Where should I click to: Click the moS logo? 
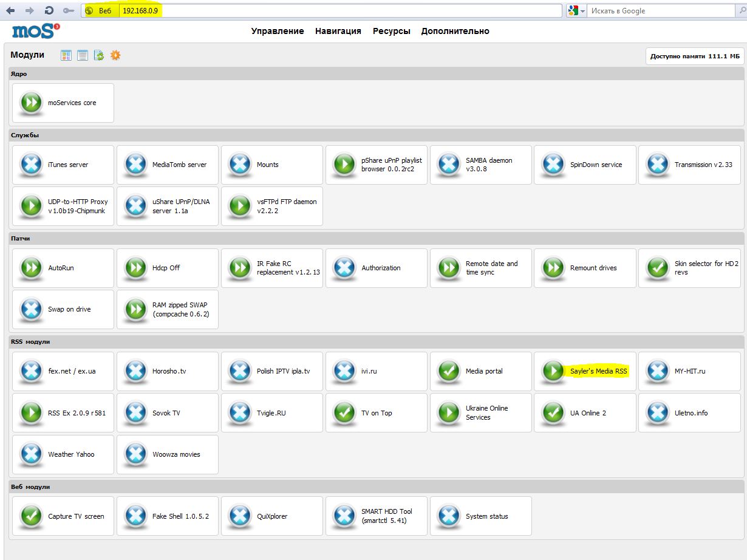[x=36, y=31]
